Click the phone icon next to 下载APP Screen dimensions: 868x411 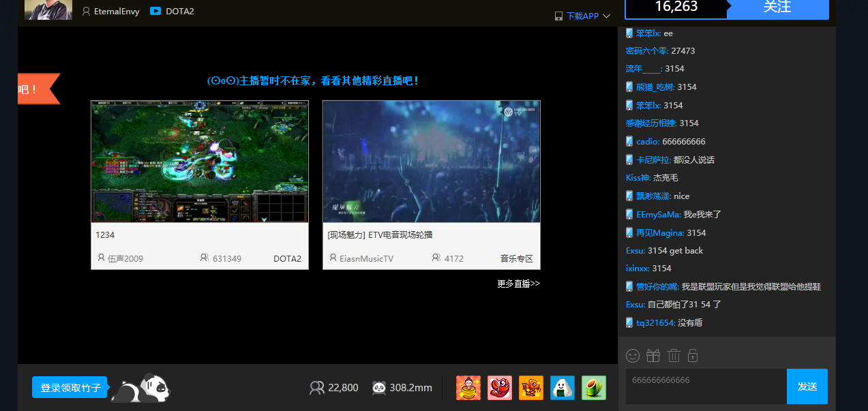tap(558, 16)
